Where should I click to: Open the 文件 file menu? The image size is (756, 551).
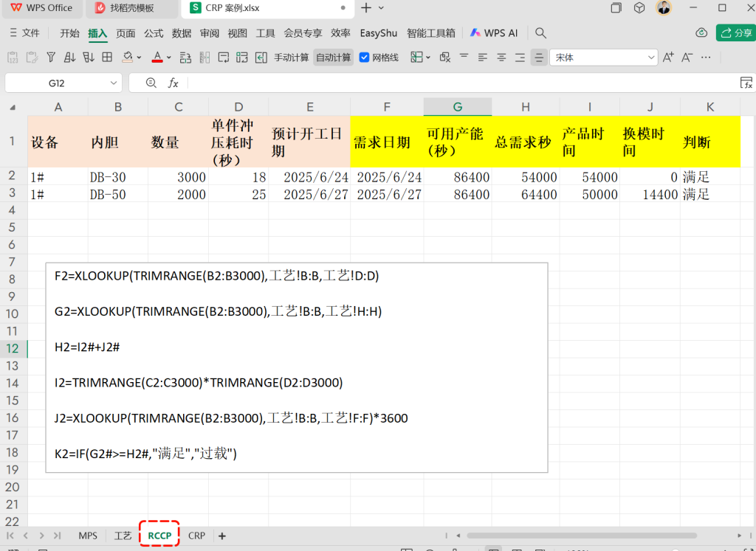click(25, 32)
